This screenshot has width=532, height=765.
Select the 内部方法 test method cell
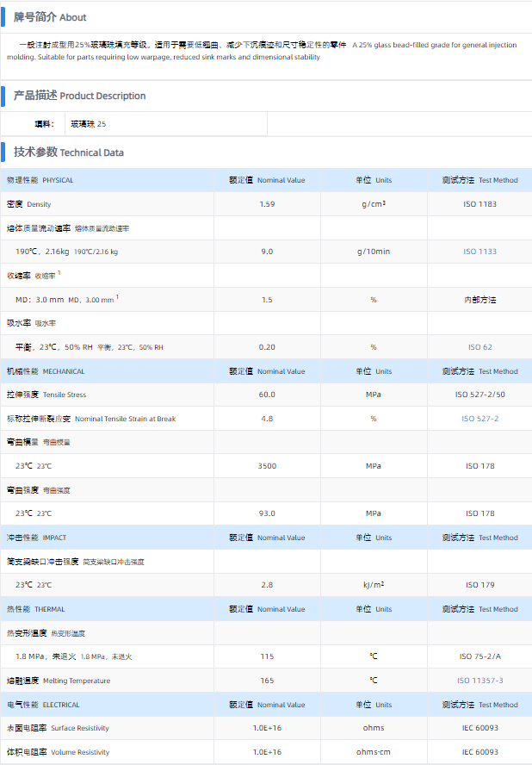[480, 300]
